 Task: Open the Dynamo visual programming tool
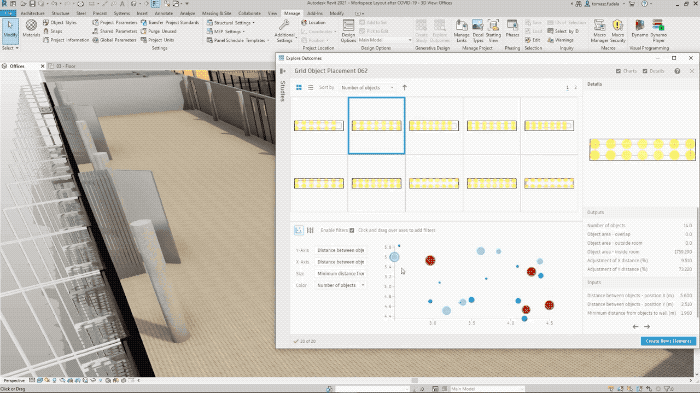pos(640,29)
